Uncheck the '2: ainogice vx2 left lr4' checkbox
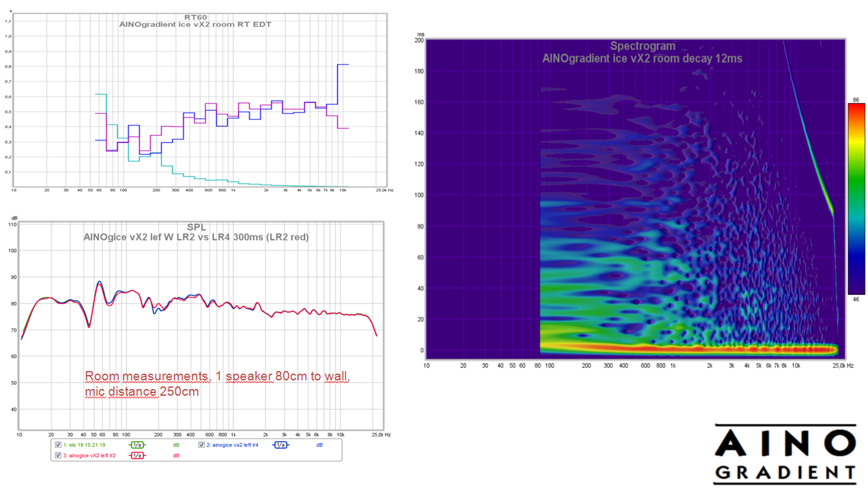The height and width of the screenshot is (494, 868). [202, 445]
